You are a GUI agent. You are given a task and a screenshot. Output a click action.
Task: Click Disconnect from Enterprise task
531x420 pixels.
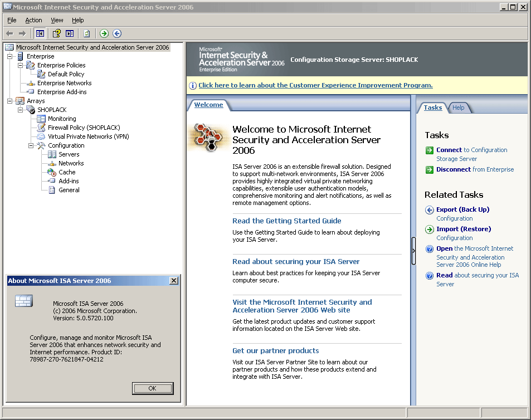pyautogui.click(x=475, y=169)
